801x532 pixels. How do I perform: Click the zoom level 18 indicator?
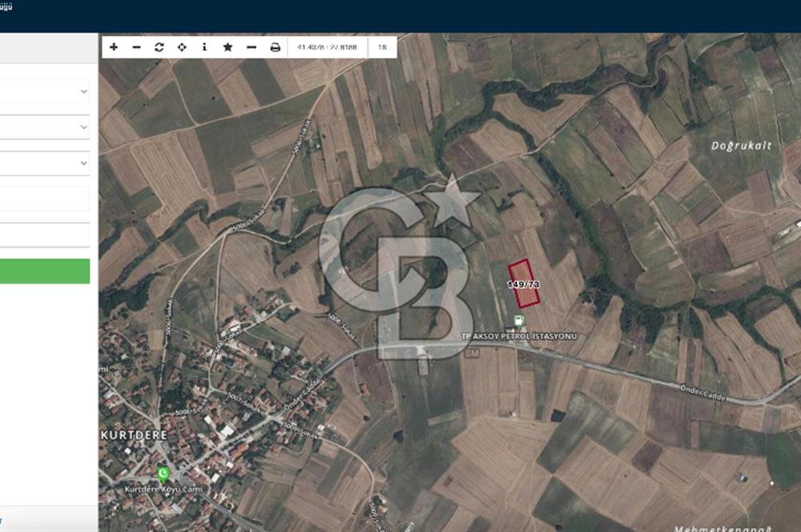(x=382, y=47)
